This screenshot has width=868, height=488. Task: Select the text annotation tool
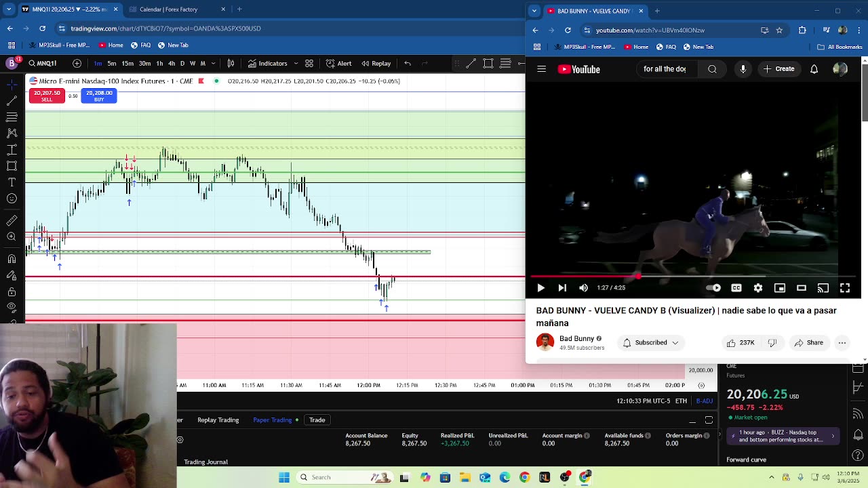pyautogui.click(x=12, y=182)
